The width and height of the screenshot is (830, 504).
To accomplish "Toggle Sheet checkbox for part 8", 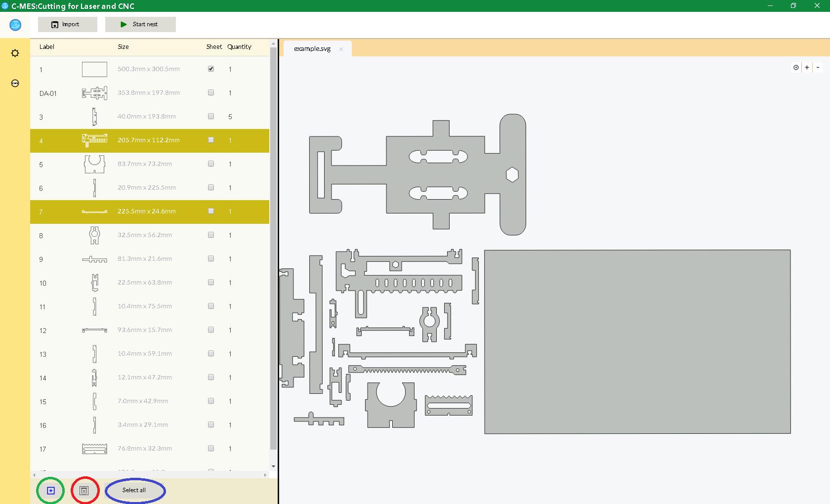I will [211, 235].
